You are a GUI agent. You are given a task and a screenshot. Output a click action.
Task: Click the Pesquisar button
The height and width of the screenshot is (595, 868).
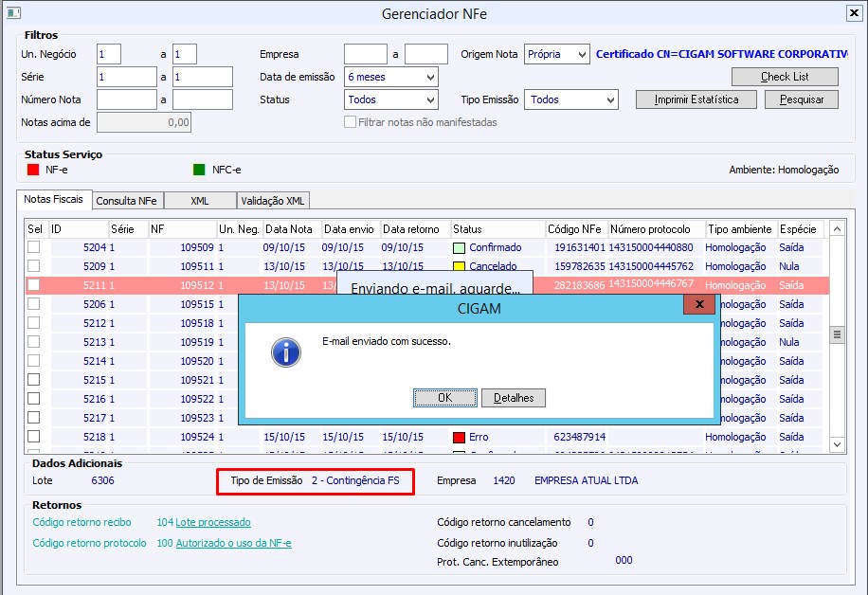[801, 99]
